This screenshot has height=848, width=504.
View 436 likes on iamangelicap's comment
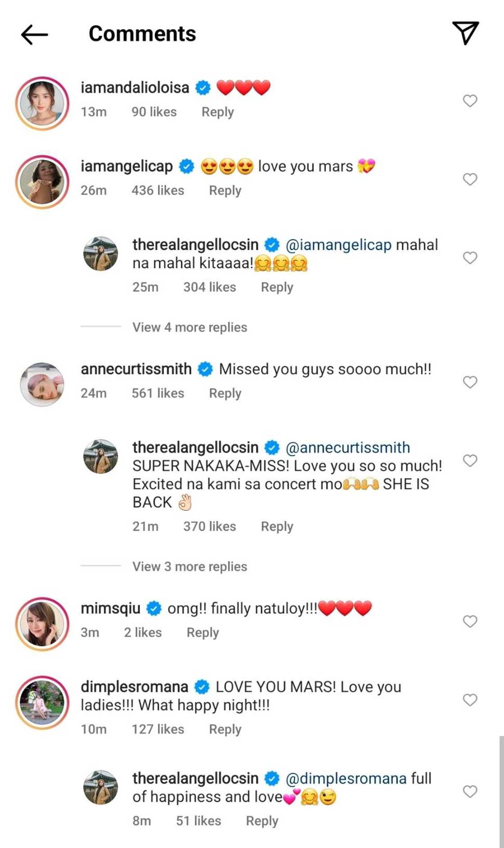click(157, 190)
